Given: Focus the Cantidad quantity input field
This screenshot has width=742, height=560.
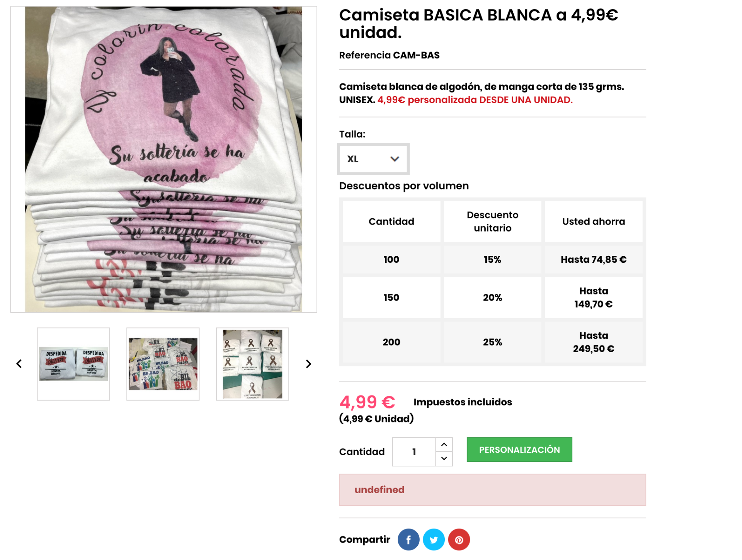Looking at the screenshot, I should (414, 451).
